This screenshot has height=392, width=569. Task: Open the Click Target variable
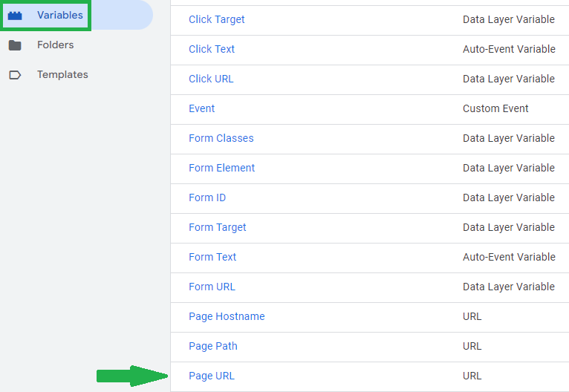(217, 19)
